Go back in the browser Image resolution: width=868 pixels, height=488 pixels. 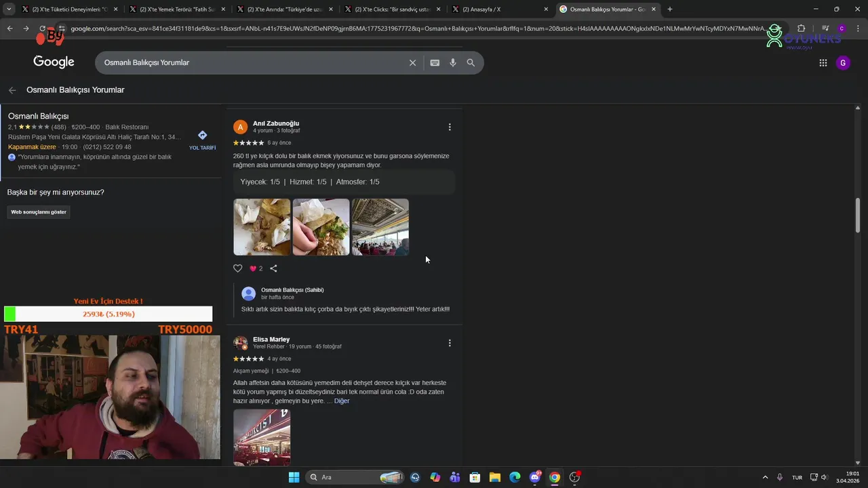[9, 28]
